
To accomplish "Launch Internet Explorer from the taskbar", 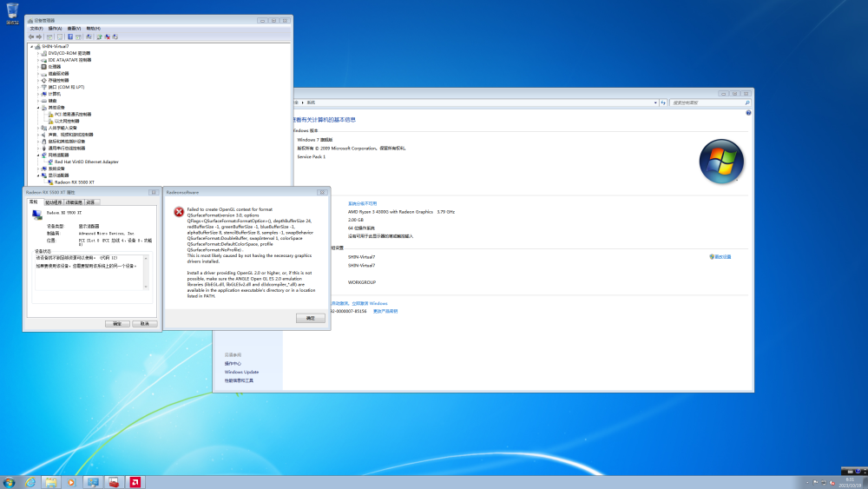I will (30, 482).
